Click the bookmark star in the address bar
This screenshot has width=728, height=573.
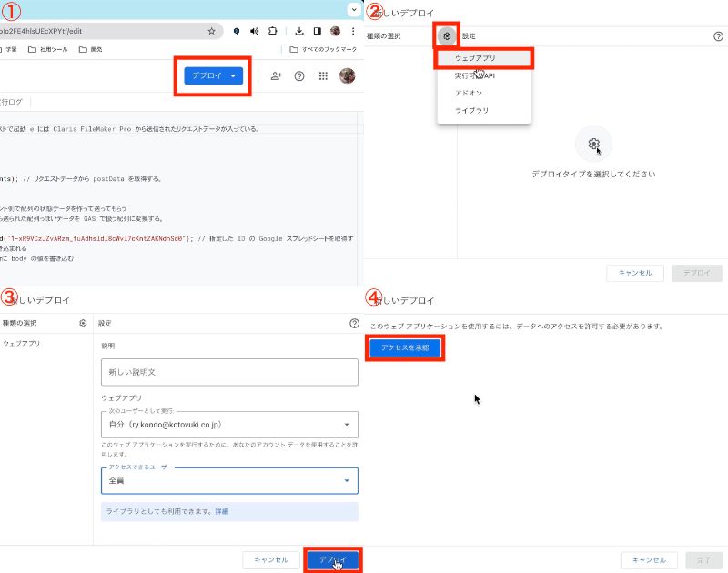212,30
